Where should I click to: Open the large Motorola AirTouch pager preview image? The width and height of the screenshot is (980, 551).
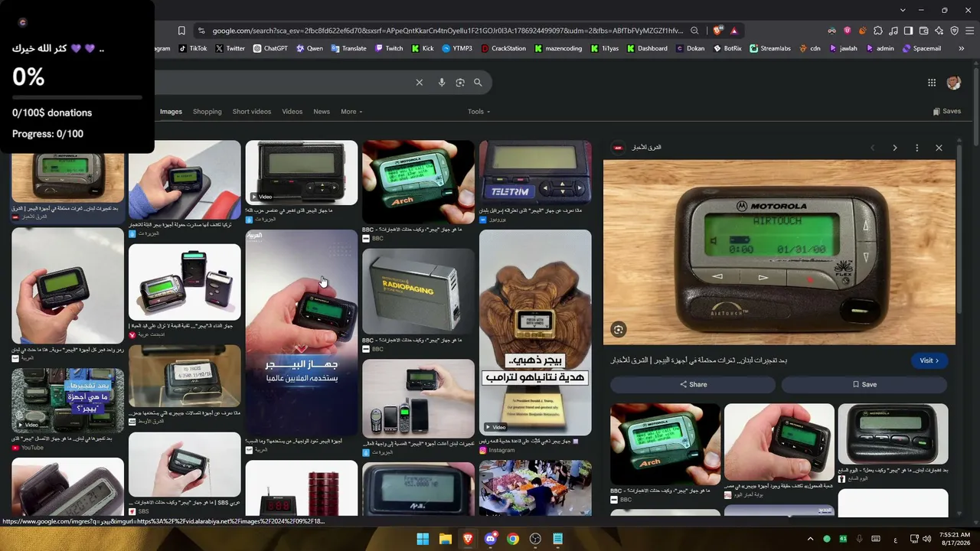pos(779,253)
